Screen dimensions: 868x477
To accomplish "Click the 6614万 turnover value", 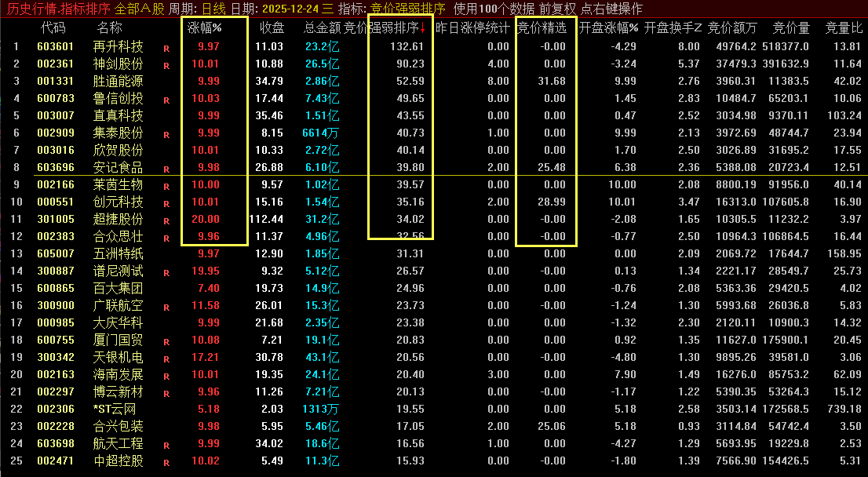I will [320, 133].
